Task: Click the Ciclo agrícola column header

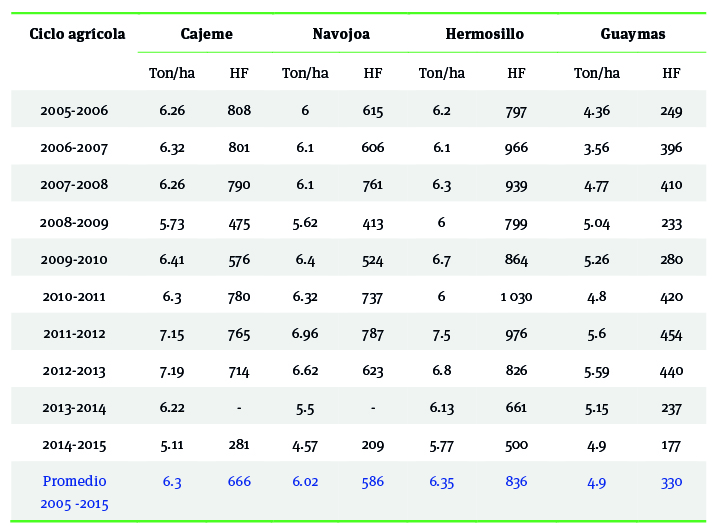Action: click(77, 34)
